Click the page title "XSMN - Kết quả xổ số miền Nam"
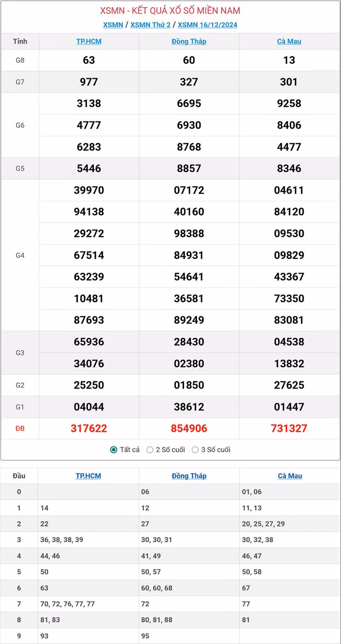The width and height of the screenshot is (341, 644). (170, 11)
